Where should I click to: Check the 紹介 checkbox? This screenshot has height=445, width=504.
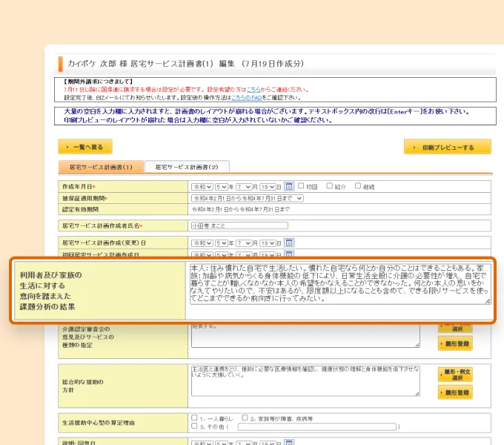(330, 186)
